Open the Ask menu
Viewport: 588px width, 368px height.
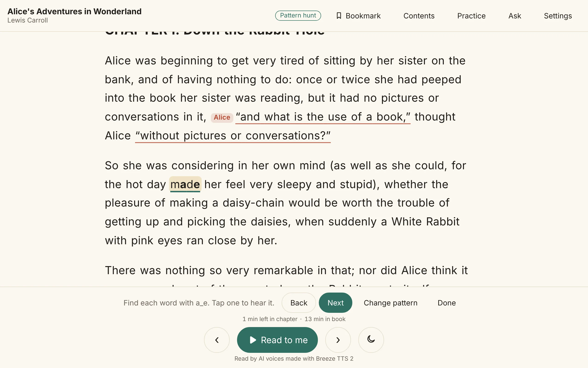click(x=515, y=16)
